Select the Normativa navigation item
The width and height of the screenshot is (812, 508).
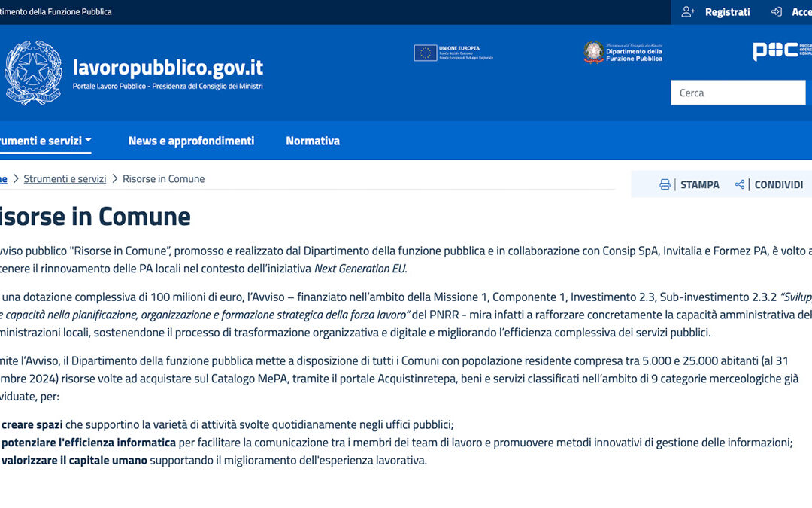(313, 141)
